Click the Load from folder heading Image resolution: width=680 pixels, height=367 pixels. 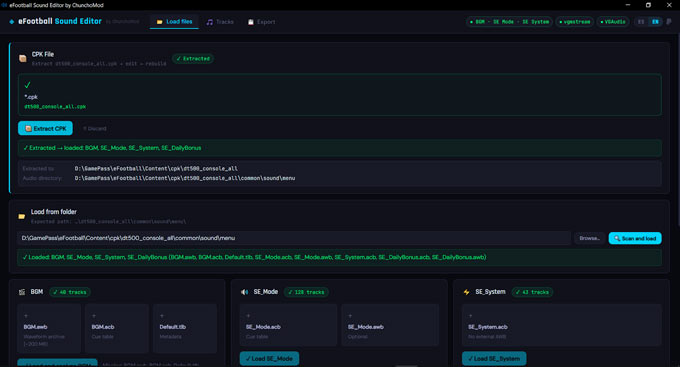(x=54, y=212)
